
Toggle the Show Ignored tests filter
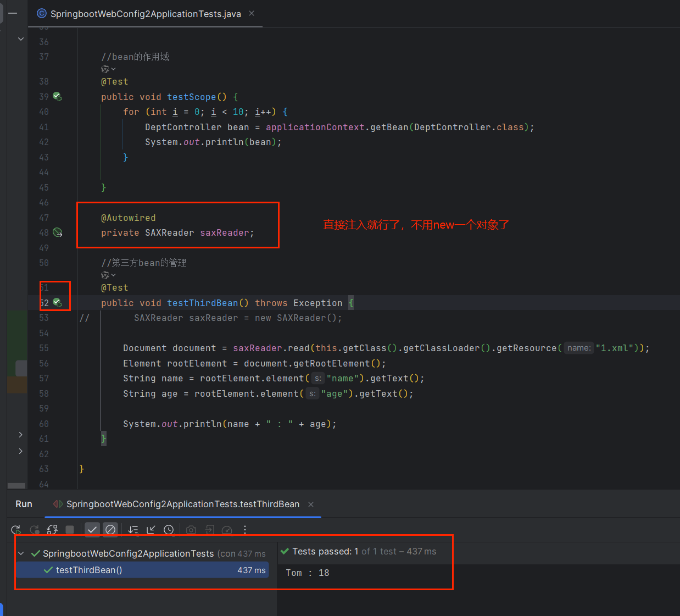pyautogui.click(x=110, y=530)
